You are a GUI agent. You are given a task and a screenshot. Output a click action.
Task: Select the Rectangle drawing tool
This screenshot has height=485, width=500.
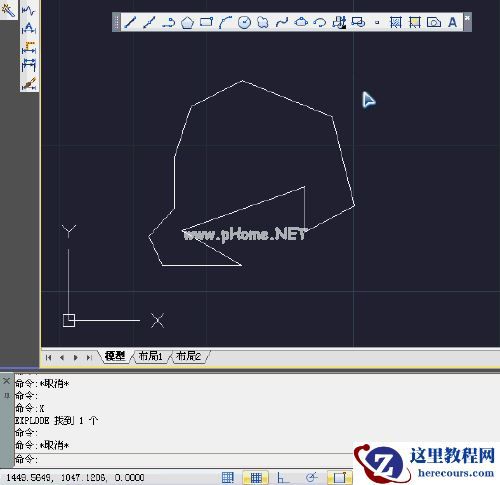click(206, 22)
